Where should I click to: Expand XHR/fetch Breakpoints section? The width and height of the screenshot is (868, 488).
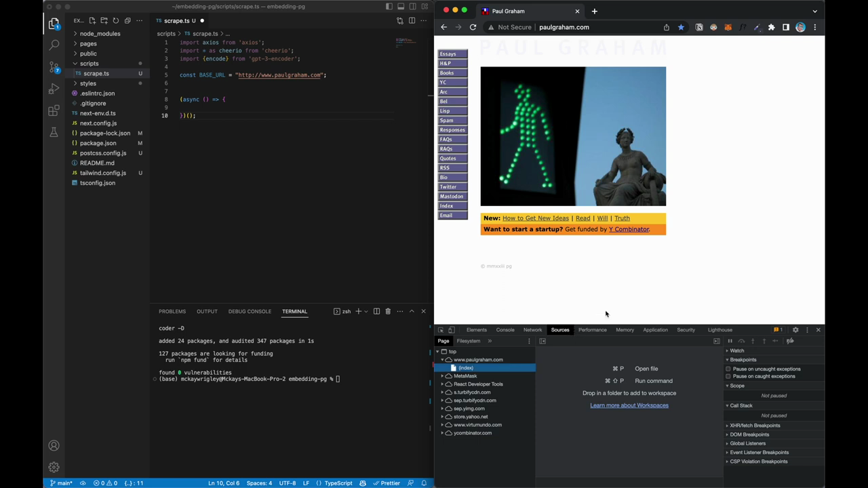coord(755,426)
